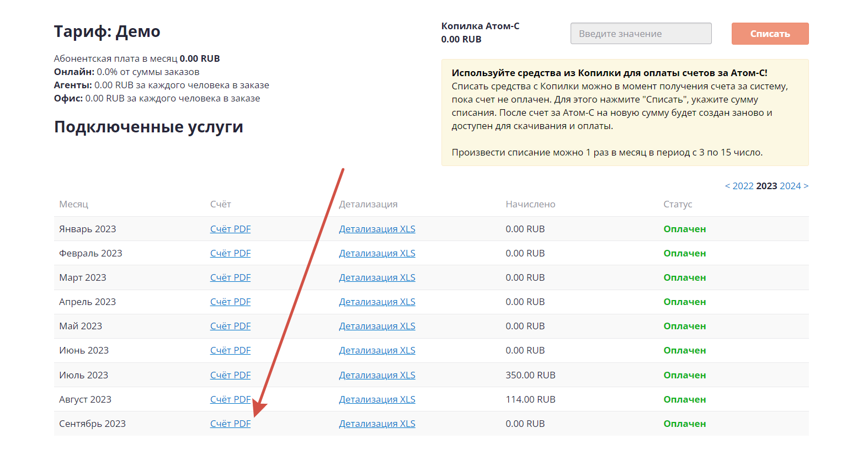Download Детализация XLS for Март 2023

[x=377, y=277]
